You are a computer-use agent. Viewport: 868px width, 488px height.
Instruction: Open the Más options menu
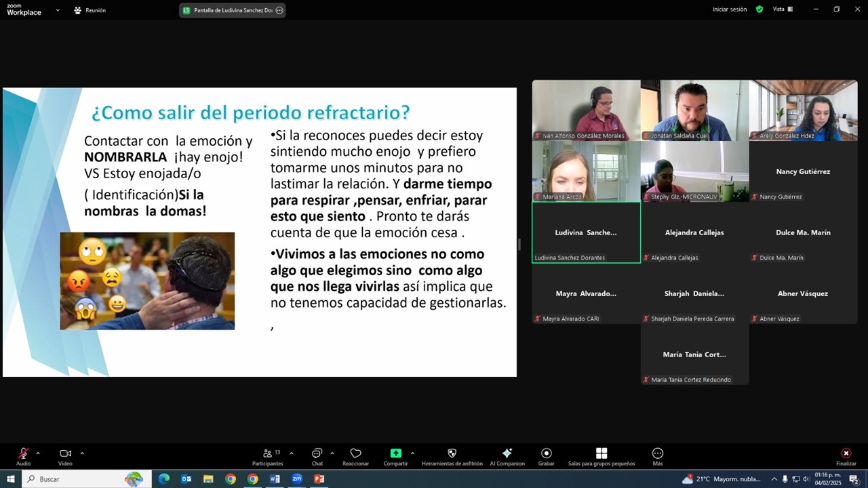tap(657, 453)
